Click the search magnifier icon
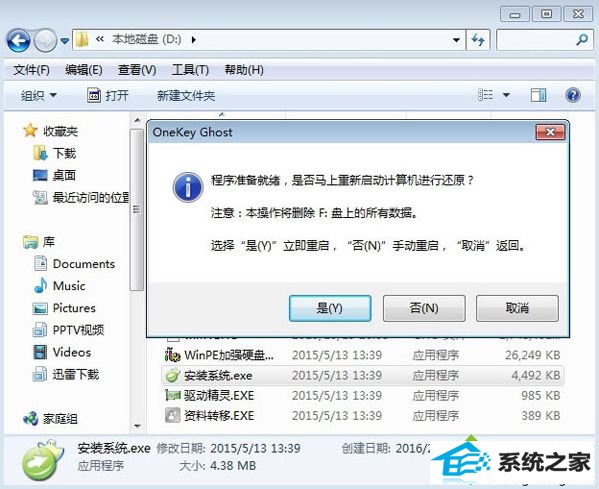Image resolution: width=599 pixels, height=489 pixels. pyautogui.click(x=582, y=40)
